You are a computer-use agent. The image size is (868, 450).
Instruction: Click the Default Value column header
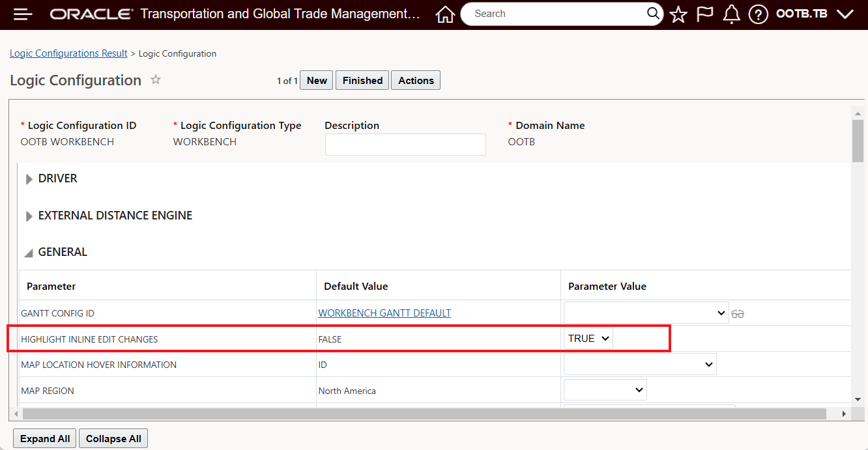[x=356, y=287]
